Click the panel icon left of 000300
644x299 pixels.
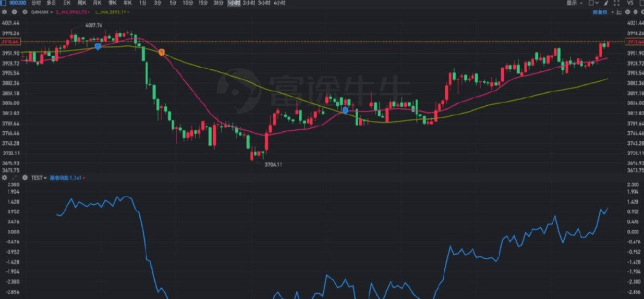tap(3, 3)
